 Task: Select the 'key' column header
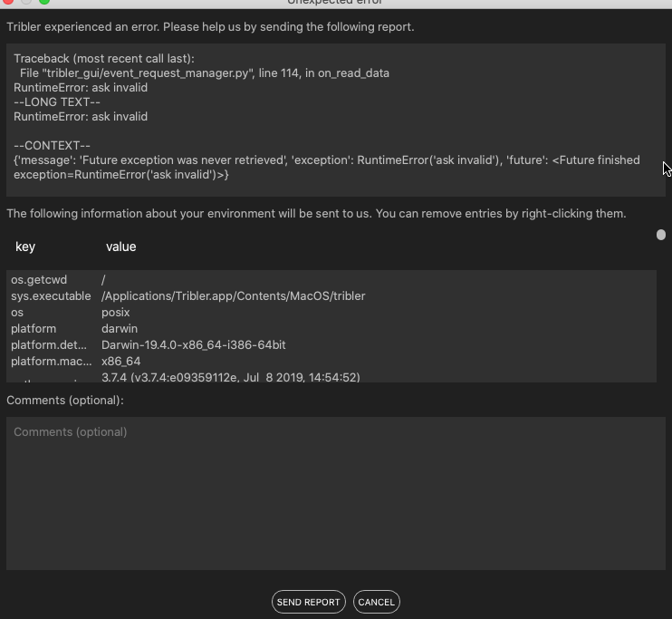click(25, 247)
